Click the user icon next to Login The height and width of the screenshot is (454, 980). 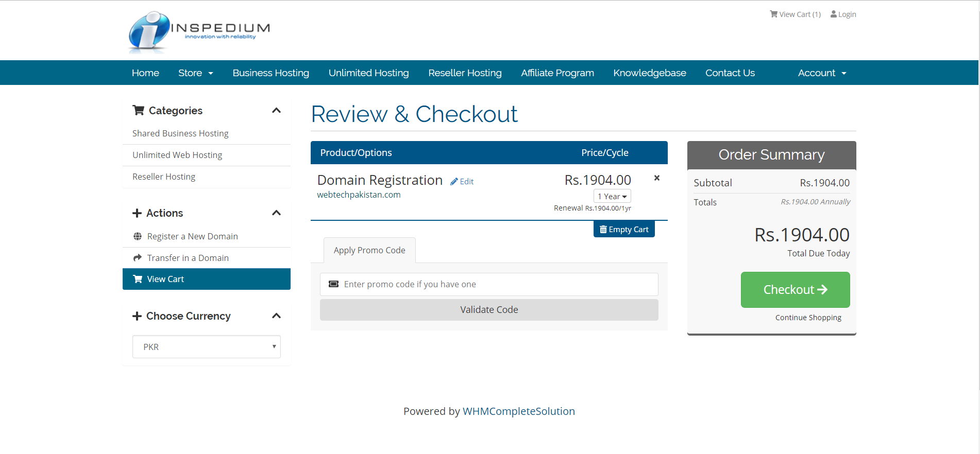[x=833, y=14]
